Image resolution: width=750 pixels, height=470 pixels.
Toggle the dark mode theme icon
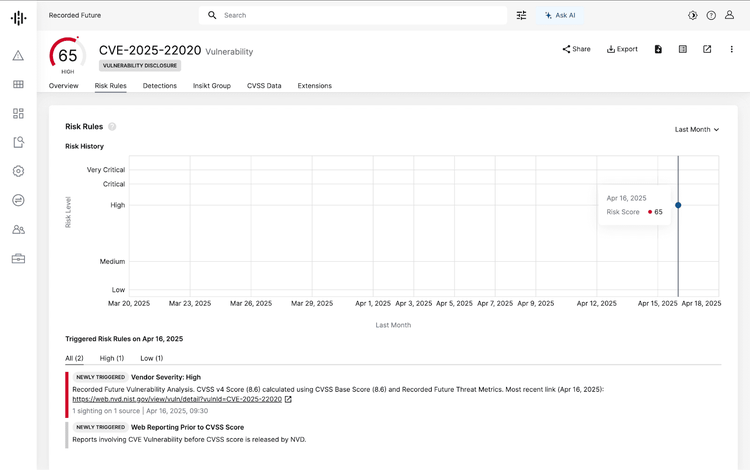pyautogui.click(x=692, y=16)
